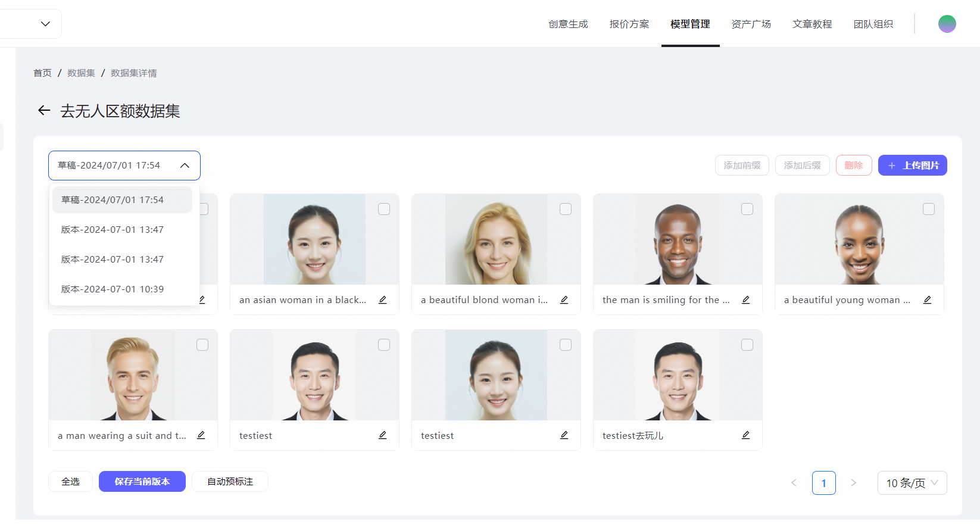The image size is (980, 524).
Task: Select checkbox on man wearing suit card
Action: coord(202,345)
